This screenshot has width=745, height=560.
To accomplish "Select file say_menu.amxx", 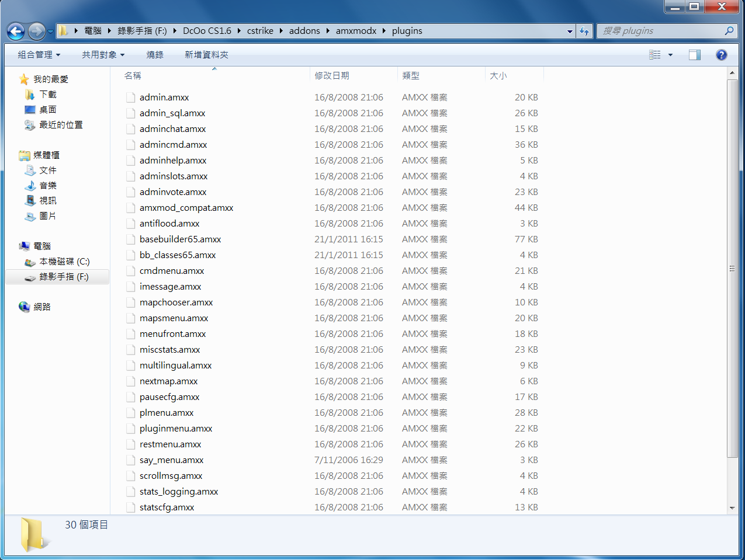I will [172, 460].
